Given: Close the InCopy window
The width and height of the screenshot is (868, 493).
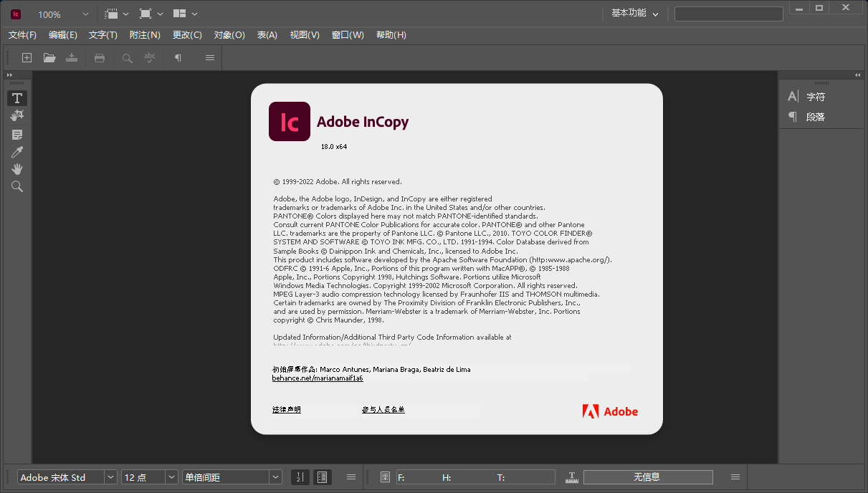Looking at the screenshot, I should click(847, 7).
